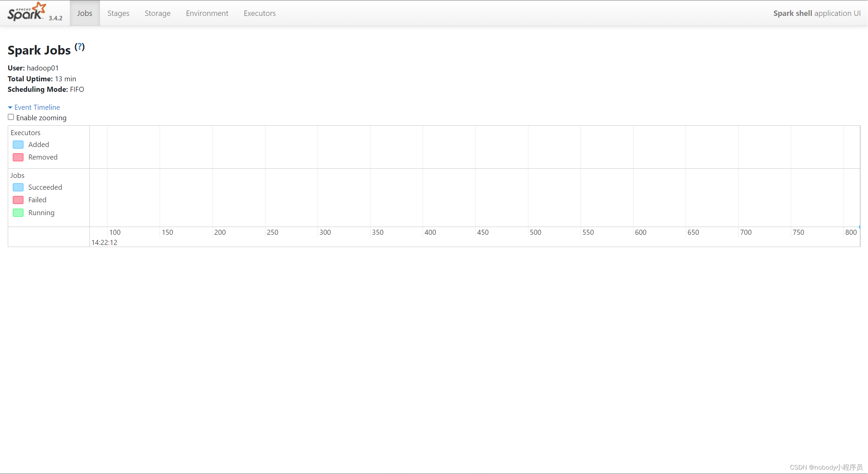Open the Storage tab

point(157,13)
